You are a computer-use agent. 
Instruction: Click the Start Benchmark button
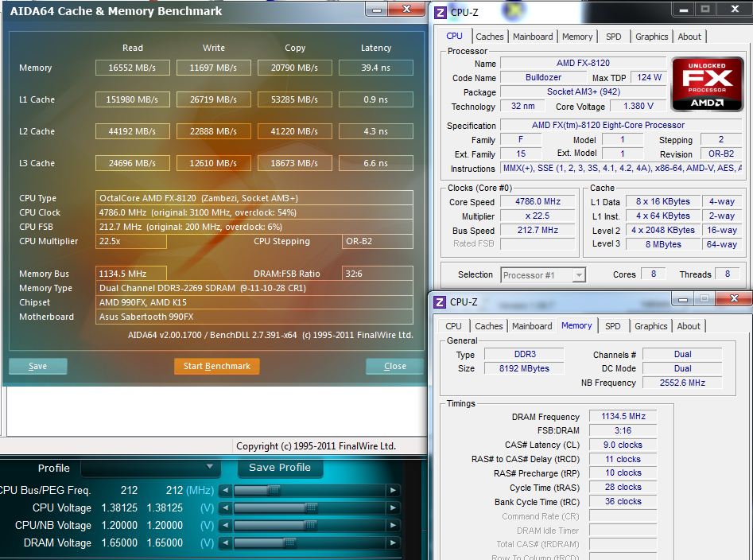tap(216, 367)
